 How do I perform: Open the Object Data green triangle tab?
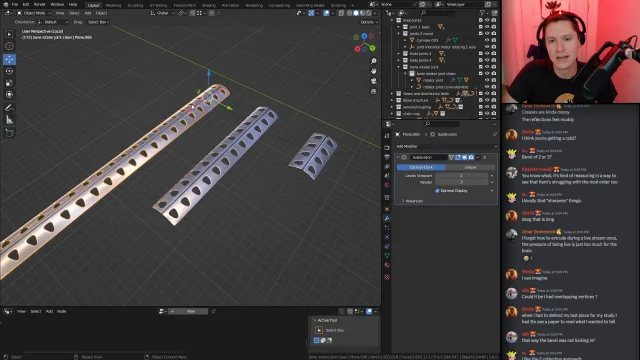387,256
